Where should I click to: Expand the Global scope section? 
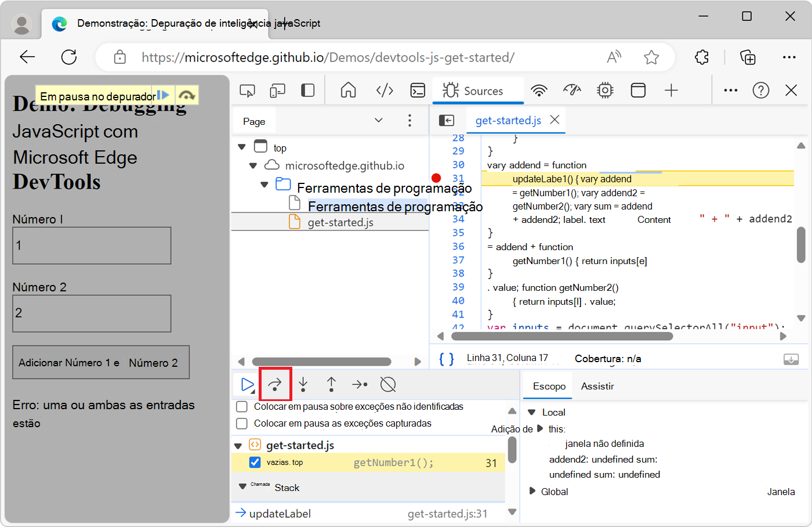click(532, 492)
